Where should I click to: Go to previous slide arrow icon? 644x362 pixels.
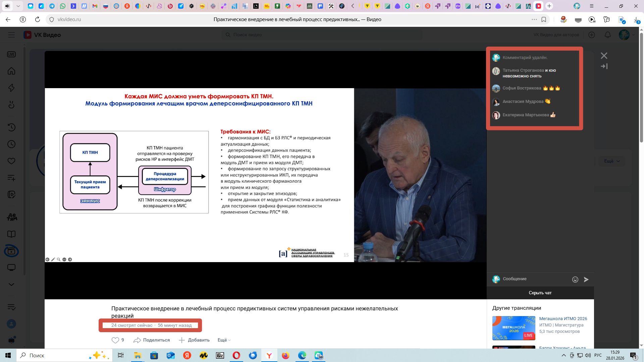point(47,259)
